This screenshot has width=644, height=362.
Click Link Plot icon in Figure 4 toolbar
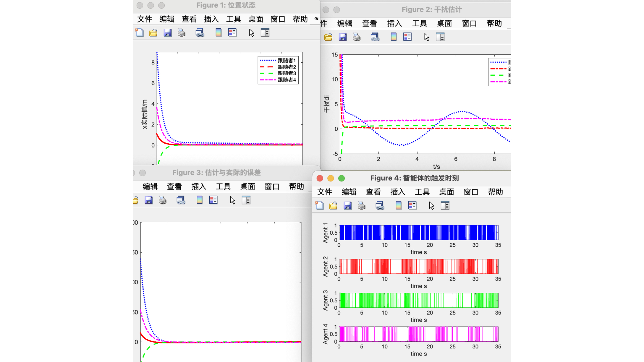(380, 206)
